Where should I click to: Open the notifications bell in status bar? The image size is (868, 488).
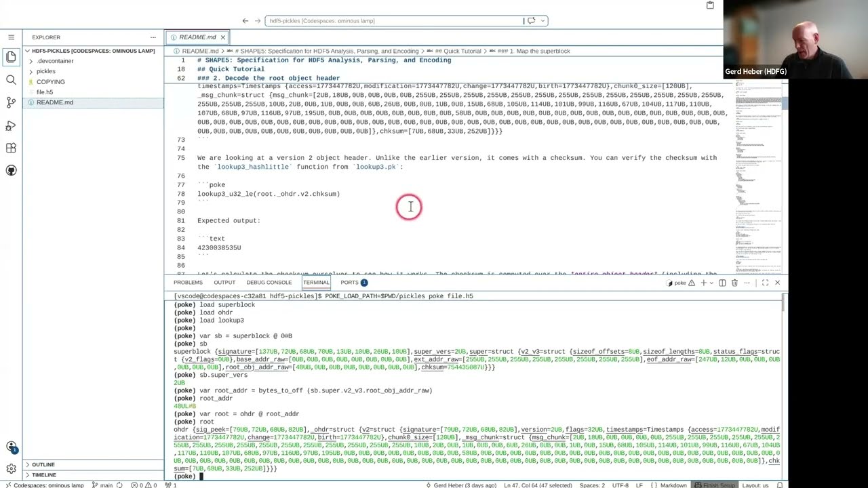point(780,485)
